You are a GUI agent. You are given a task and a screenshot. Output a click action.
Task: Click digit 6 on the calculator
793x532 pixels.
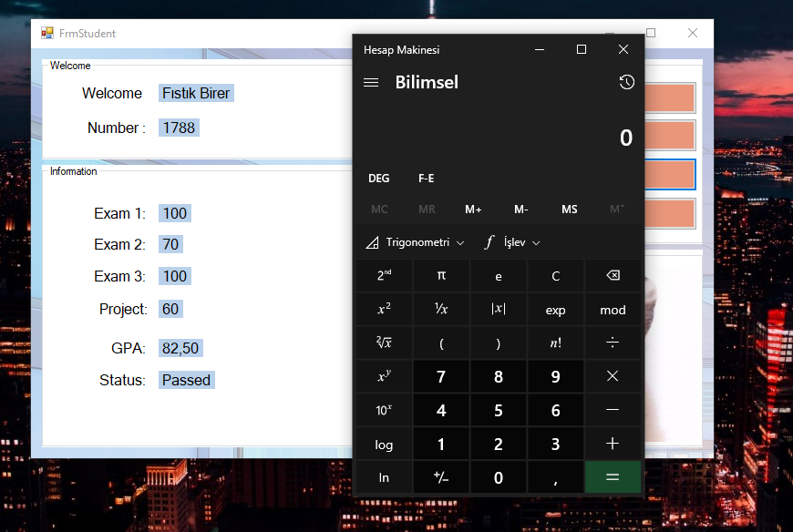[555, 410]
